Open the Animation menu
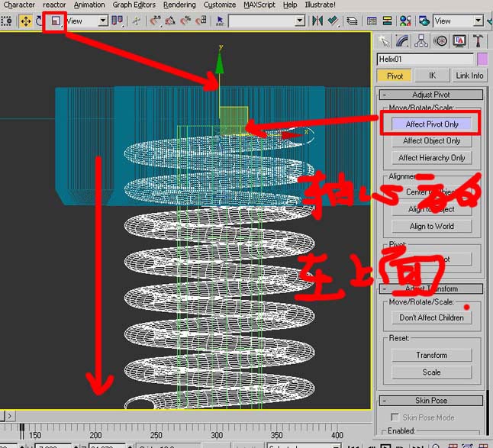This screenshot has height=448, width=493. click(x=89, y=5)
